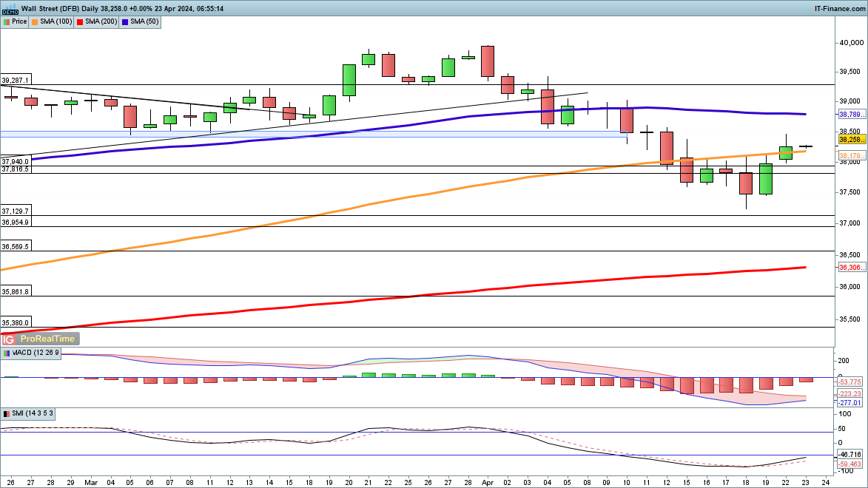This screenshot has height=488, width=868.
Task: Click the IT-Finance.com link
Action: [x=839, y=8]
